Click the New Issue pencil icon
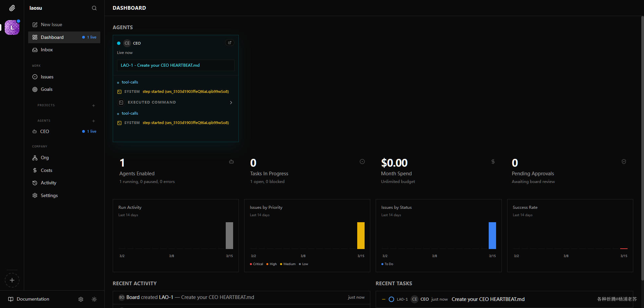Image resolution: width=644 pixels, height=308 pixels. [x=35, y=25]
